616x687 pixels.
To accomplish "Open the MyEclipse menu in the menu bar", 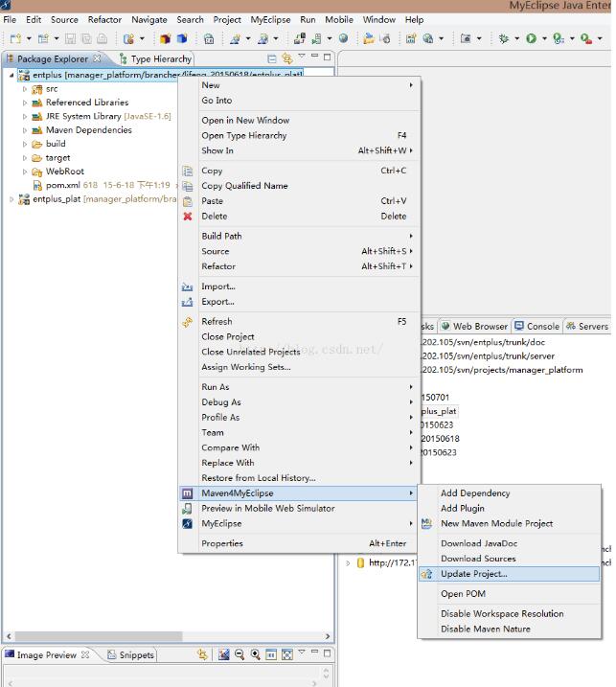I will (x=270, y=20).
